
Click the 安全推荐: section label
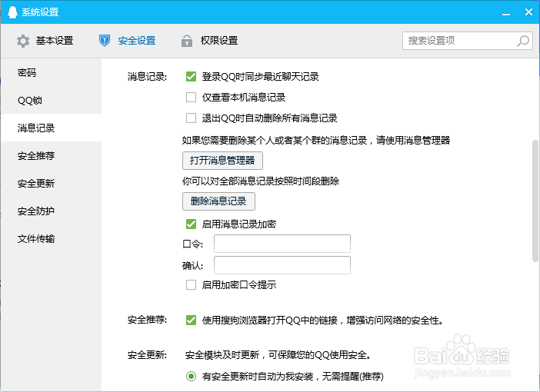click(148, 320)
